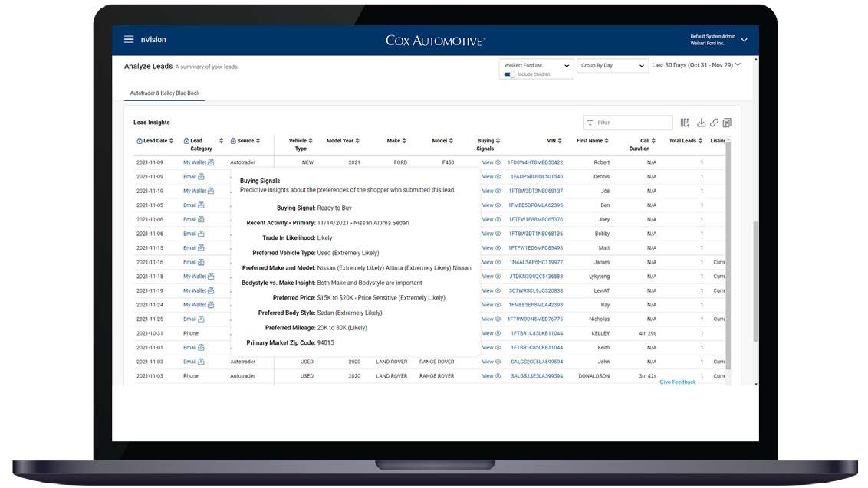
Task: Download the Lead Insights data
Action: (x=701, y=123)
